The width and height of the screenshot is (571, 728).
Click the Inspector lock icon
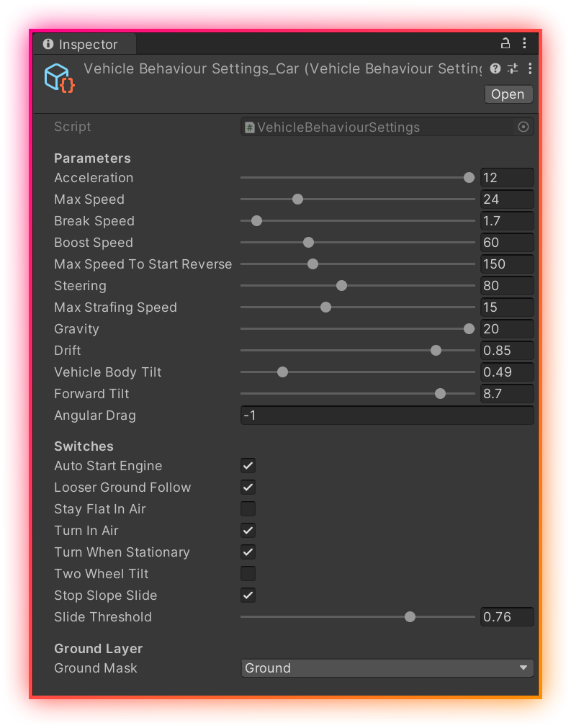pyautogui.click(x=506, y=43)
